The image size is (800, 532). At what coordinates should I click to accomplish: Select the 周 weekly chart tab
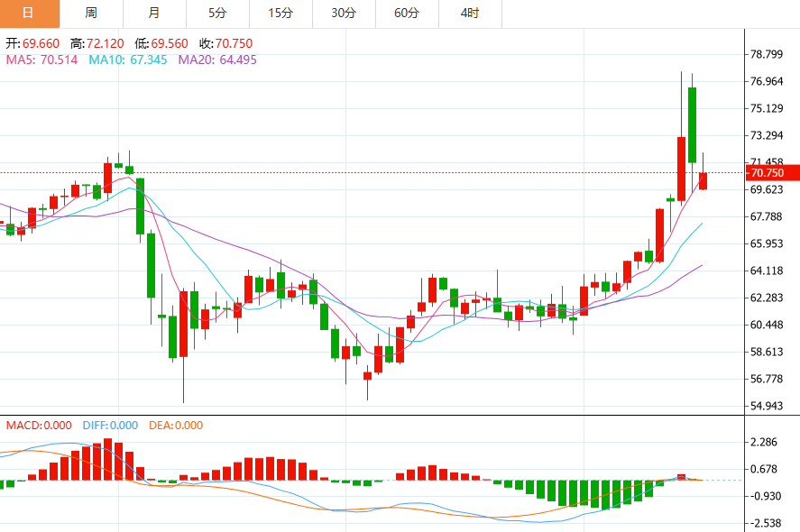pos(91,14)
